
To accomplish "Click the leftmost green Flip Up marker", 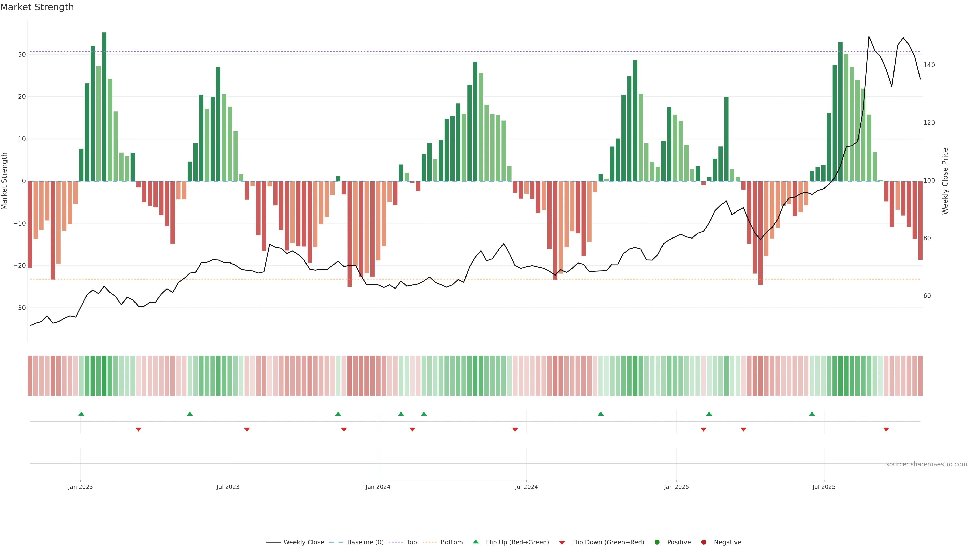I will click(81, 414).
